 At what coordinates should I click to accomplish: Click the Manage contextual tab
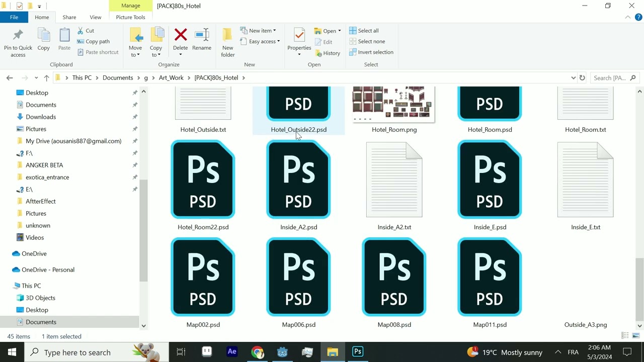tap(130, 6)
